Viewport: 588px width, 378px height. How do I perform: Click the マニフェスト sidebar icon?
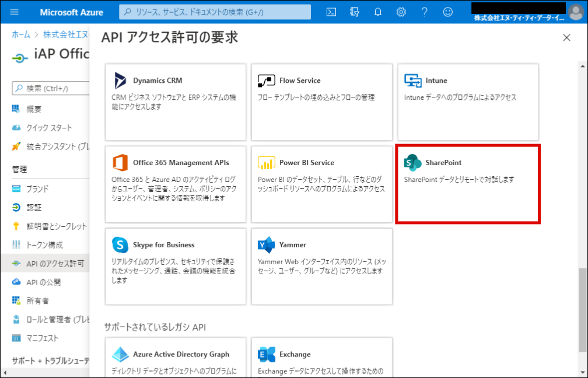point(16,338)
